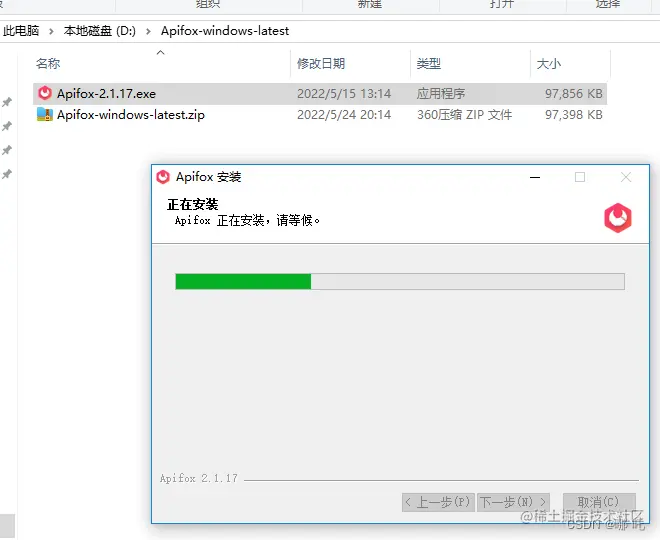Sort files by 修改日期 column header
This screenshot has height=540, width=660.
click(x=321, y=64)
